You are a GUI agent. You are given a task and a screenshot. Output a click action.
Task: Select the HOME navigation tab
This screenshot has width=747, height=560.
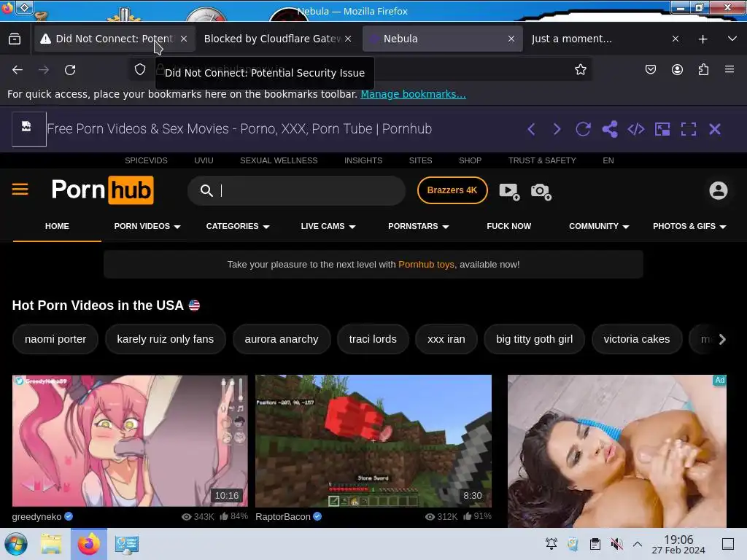point(57,226)
